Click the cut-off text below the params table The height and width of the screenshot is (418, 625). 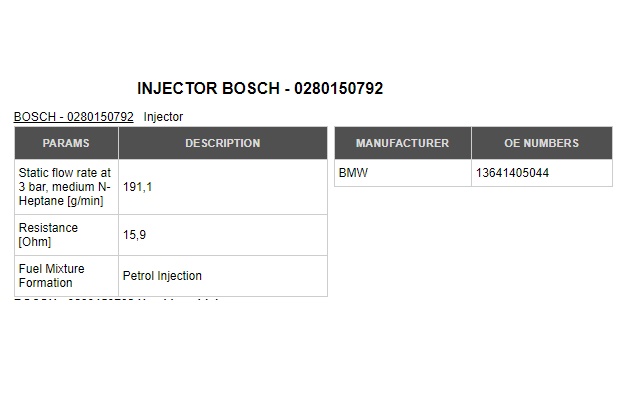116,299
